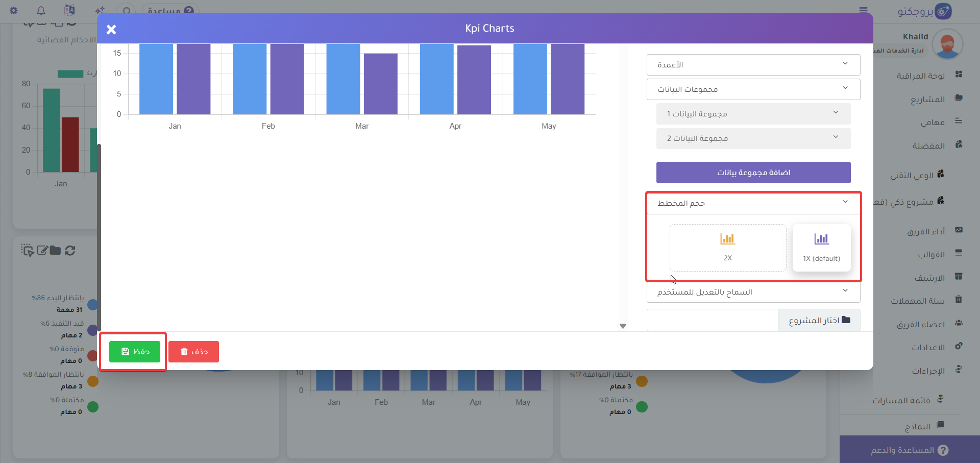980x463 pixels.
Task: Expand مجموعة البيانات 1 settings
Action: [753, 114]
